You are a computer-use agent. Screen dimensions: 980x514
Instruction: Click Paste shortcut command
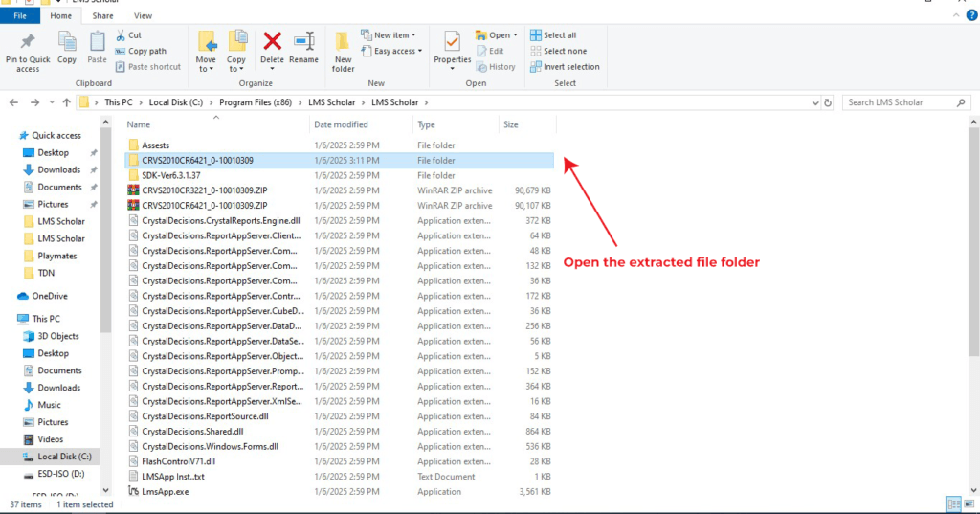(148, 66)
